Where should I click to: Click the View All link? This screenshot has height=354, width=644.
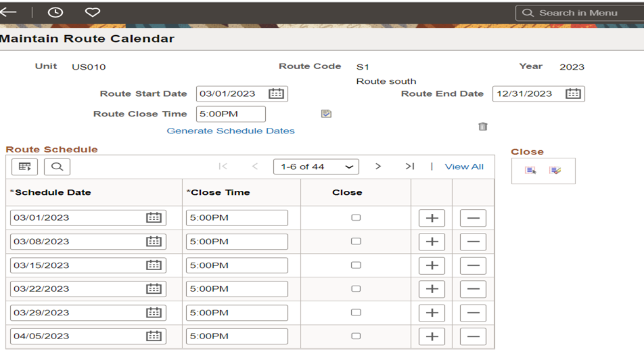coord(464,167)
